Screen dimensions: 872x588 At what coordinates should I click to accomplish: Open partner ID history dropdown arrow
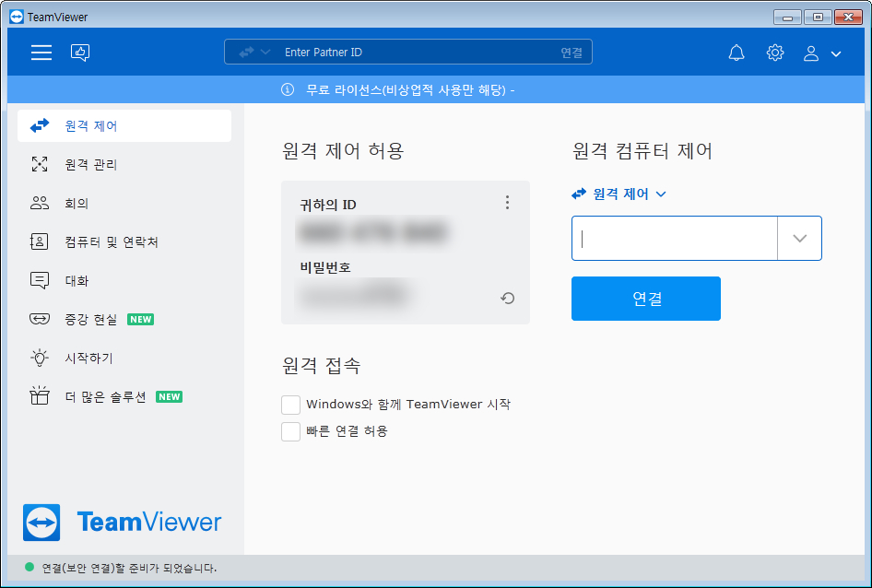click(800, 238)
